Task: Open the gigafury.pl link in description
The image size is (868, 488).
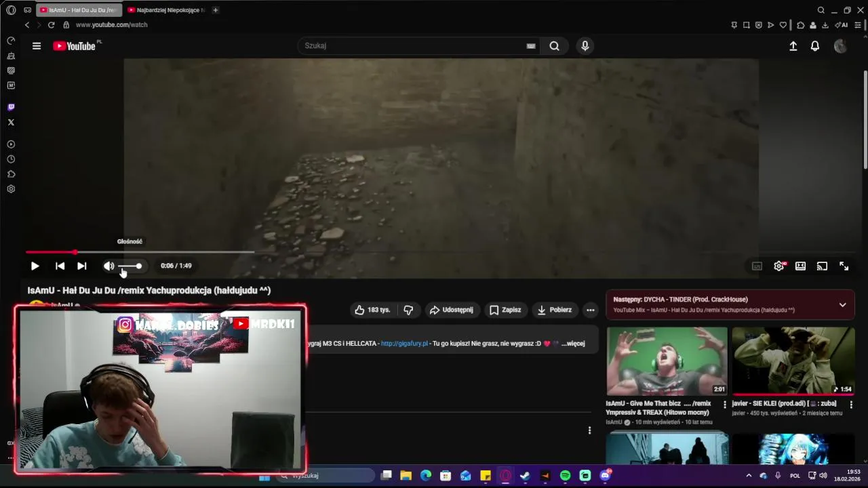Action: tap(404, 344)
